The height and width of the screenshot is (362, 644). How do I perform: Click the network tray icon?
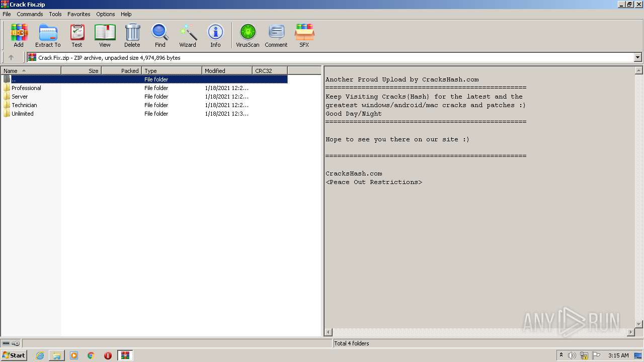click(x=584, y=355)
